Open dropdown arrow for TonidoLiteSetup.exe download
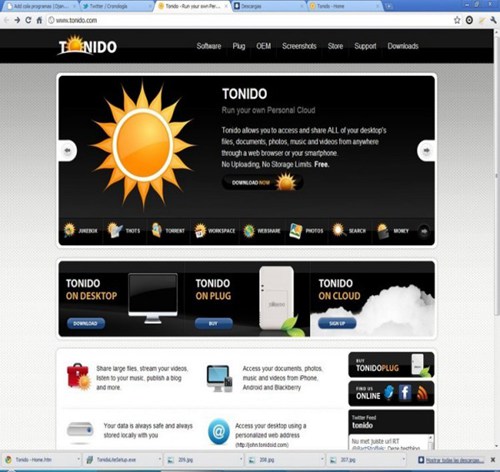The width and height of the screenshot is (500, 472). [160, 459]
